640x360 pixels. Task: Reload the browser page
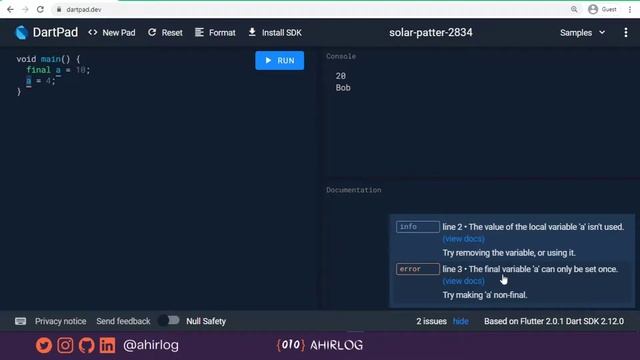[40, 9]
